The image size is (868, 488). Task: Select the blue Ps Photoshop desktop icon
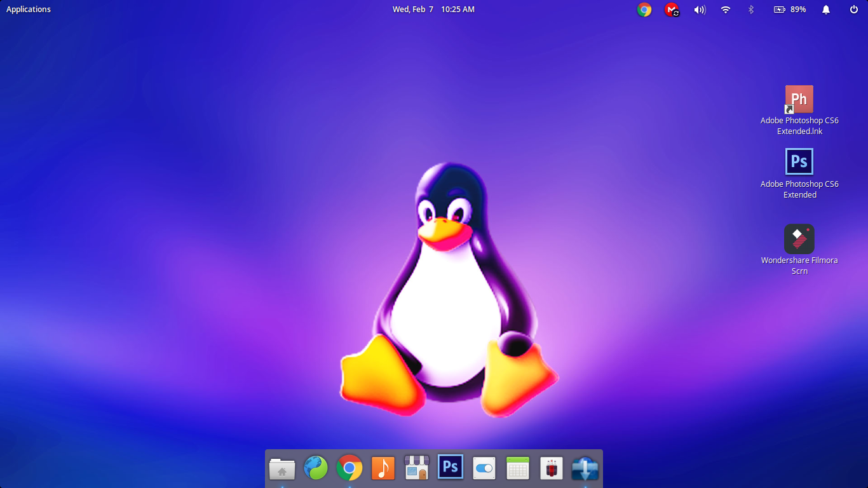coord(799,161)
